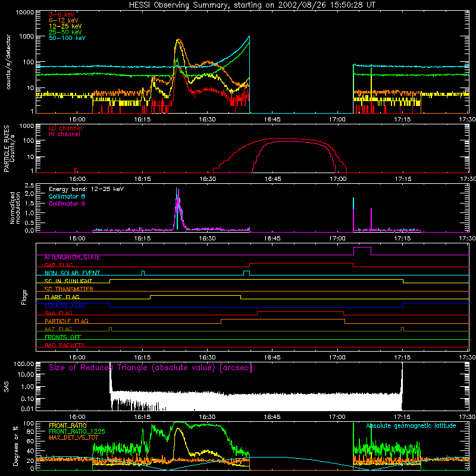Click the Flags vertical axis title
The height and width of the screenshot is (476, 476).
click(24, 297)
